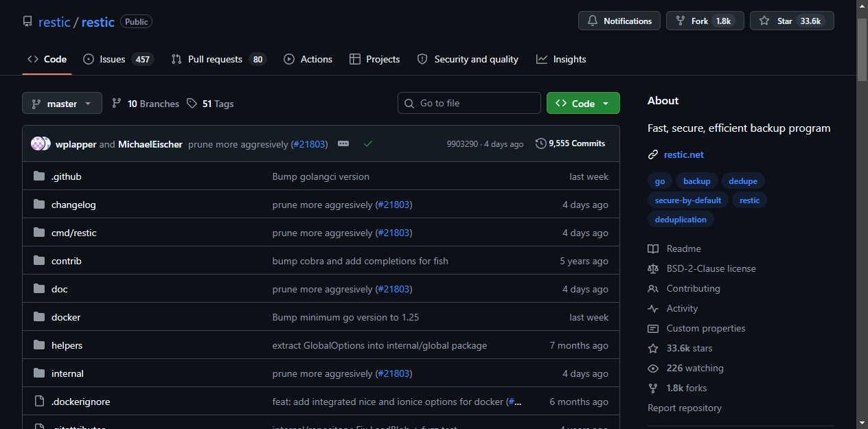Click the changelog folder icon
This screenshot has width=868, height=429.
tap(38, 205)
